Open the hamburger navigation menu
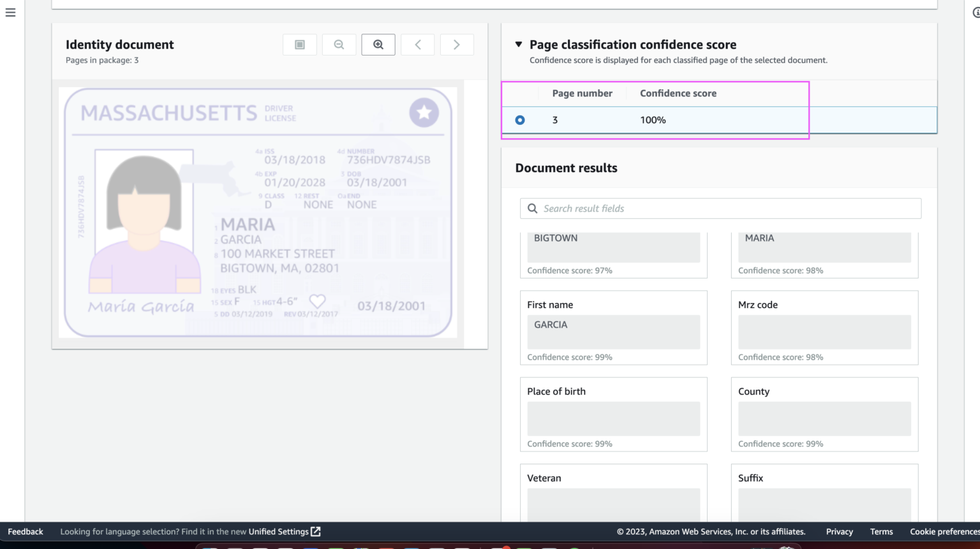The width and height of the screenshot is (980, 549). click(x=10, y=13)
